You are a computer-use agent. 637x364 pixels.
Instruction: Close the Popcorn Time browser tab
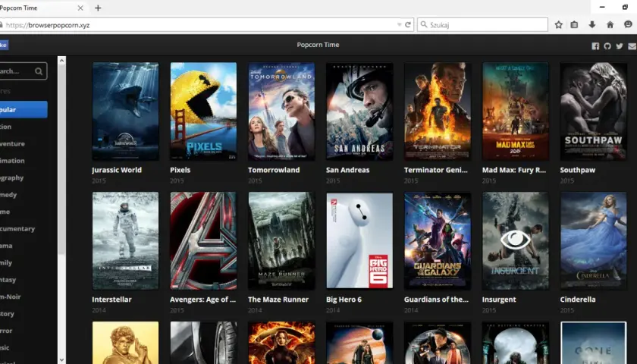coord(80,8)
